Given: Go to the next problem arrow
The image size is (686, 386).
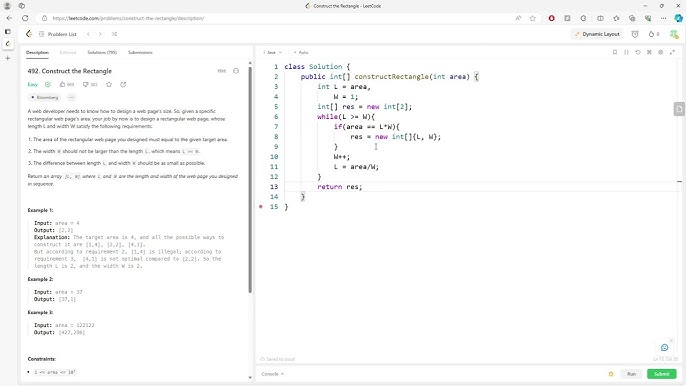Looking at the screenshot, I should pyautogui.click(x=100, y=34).
